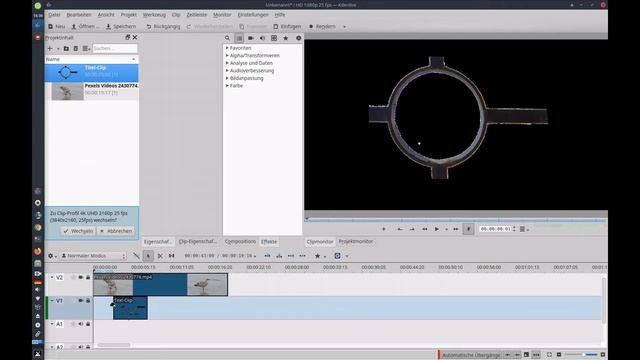The image size is (640, 360).
Task: Click the Rendern toolbar button
Action: (322, 27)
